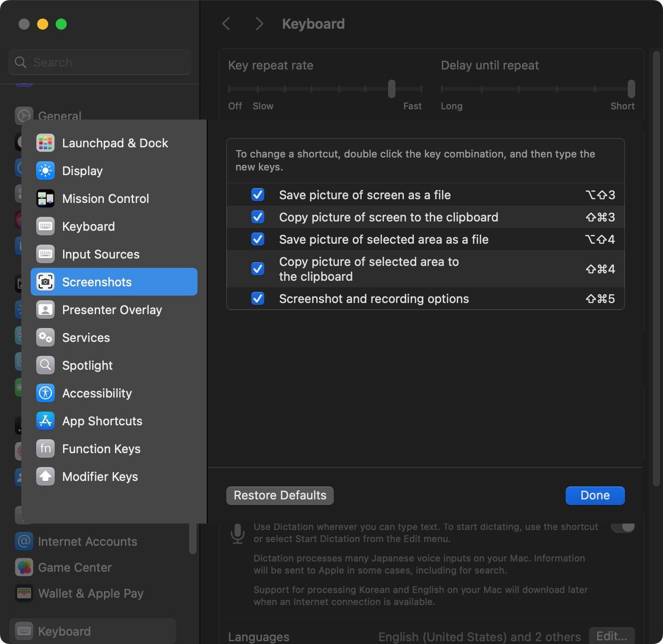Open Accessibility shortcut category
Image resolution: width=663 pixels, height=644 pixels.
(114, 393)
